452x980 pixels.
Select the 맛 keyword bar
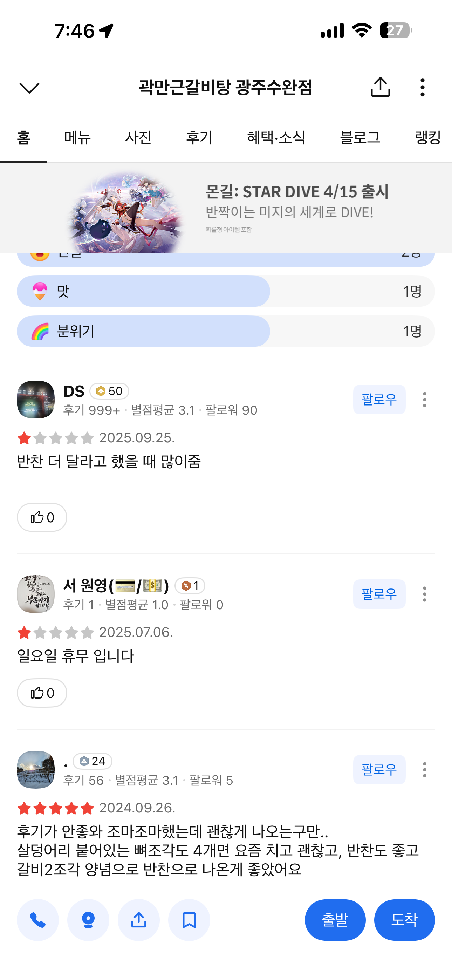tap(226, 291)
